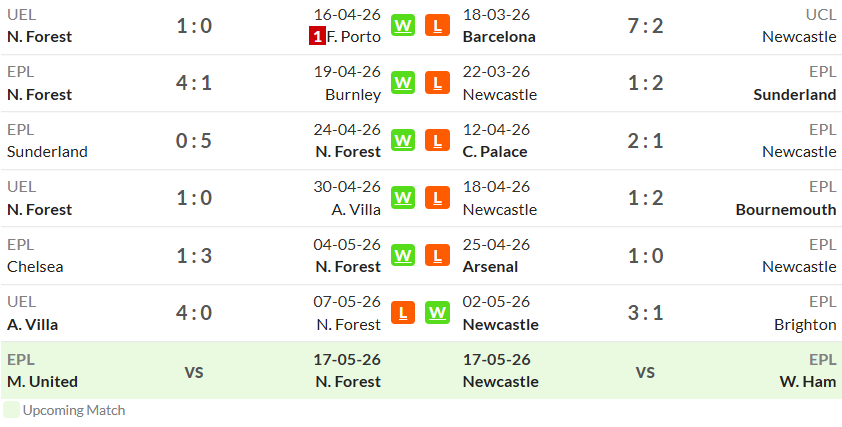Click the green W badge for the Burnley match

click(403, 83)
